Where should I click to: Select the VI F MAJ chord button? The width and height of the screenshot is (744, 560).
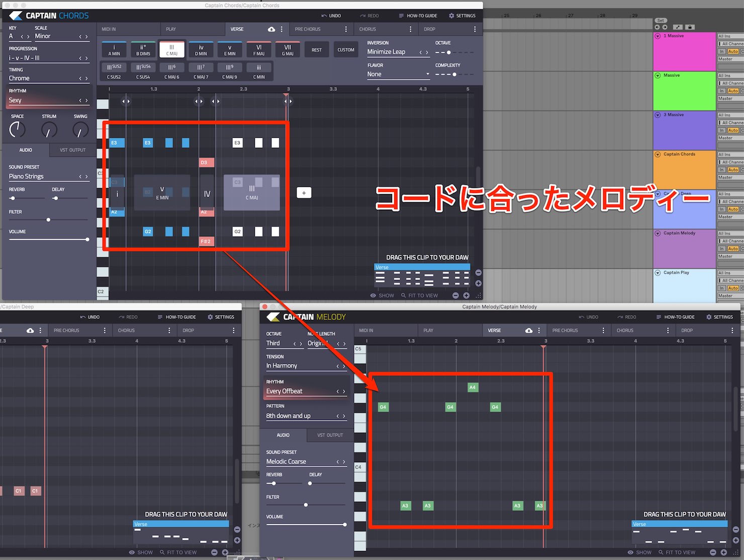pyautogui.click(x=259, y=50)
